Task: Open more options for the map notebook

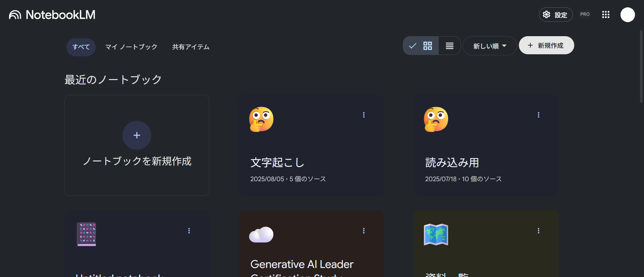Action: tap(538, 231)
